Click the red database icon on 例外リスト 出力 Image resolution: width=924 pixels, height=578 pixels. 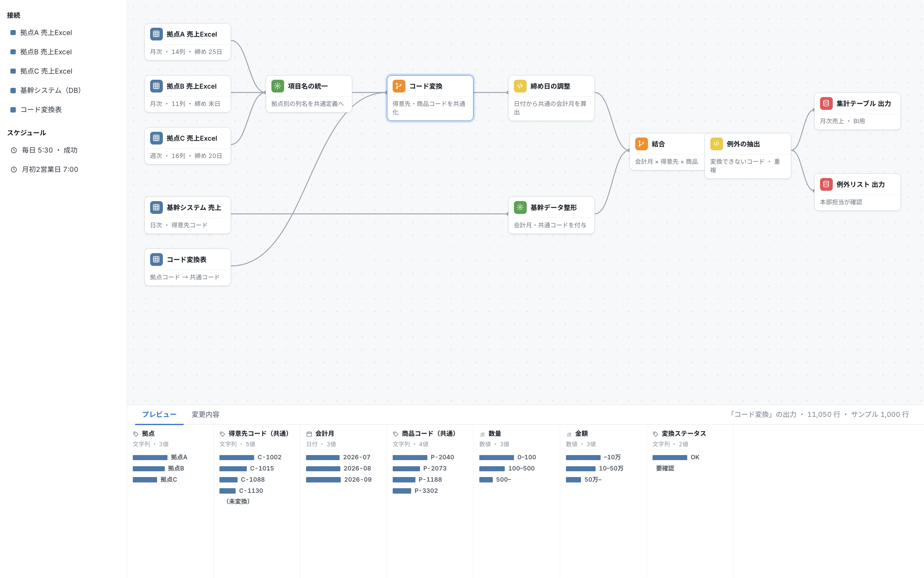[x=826, y=184]
